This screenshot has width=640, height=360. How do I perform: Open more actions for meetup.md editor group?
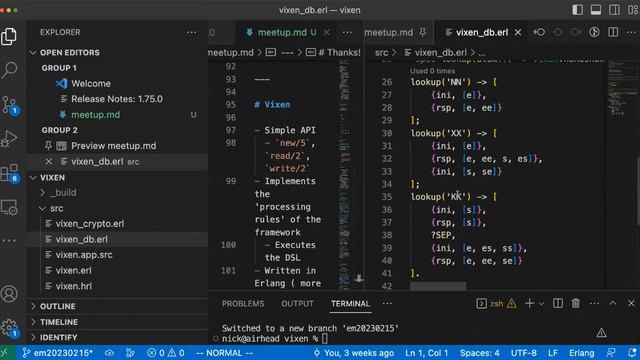click(x=347, y=32)
